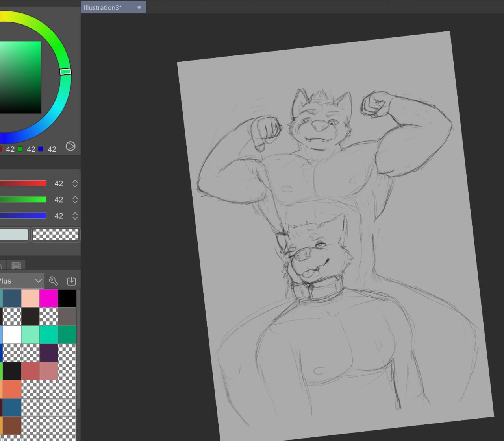Adjust the green value stepper arrows
The height and width of the screenshot is (441, 504).
click(75, 200)
